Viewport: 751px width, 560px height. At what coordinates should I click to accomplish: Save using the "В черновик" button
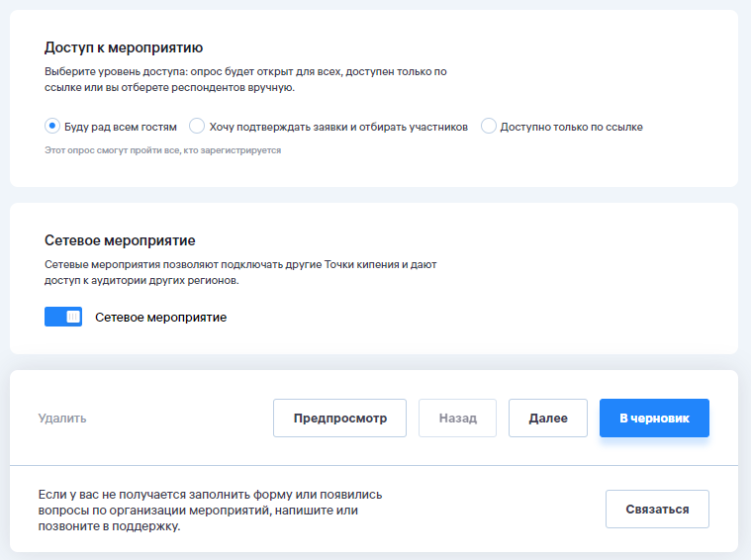(x=654, y=418)
